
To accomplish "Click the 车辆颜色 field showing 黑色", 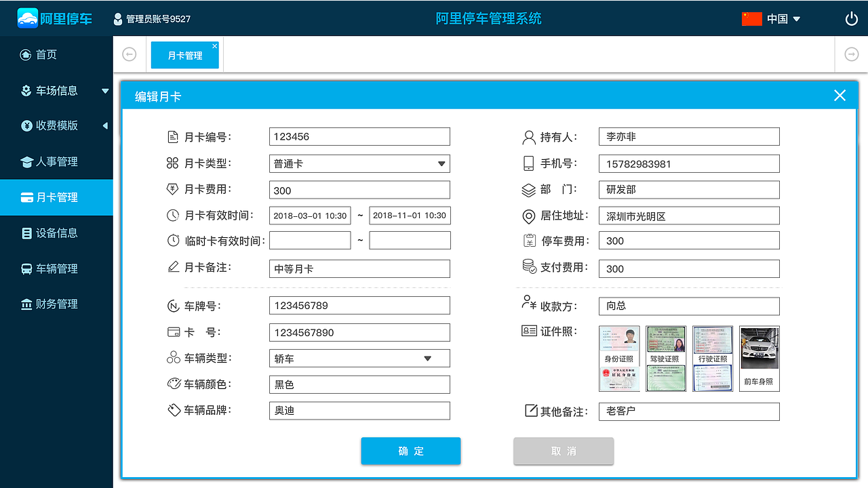I will click(359, 384).
